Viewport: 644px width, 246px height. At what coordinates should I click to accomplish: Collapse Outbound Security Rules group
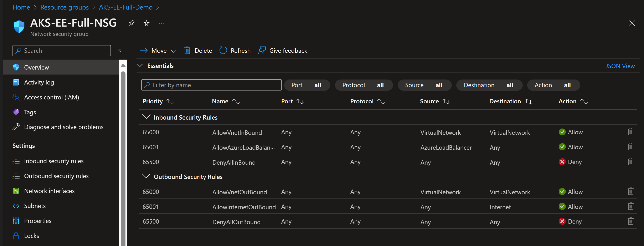(146, 176)
